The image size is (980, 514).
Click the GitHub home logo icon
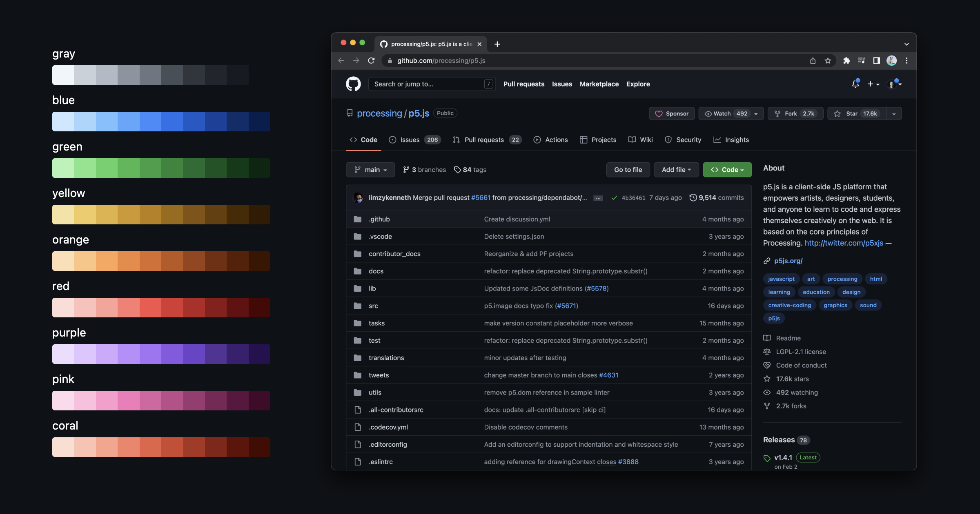353,84
